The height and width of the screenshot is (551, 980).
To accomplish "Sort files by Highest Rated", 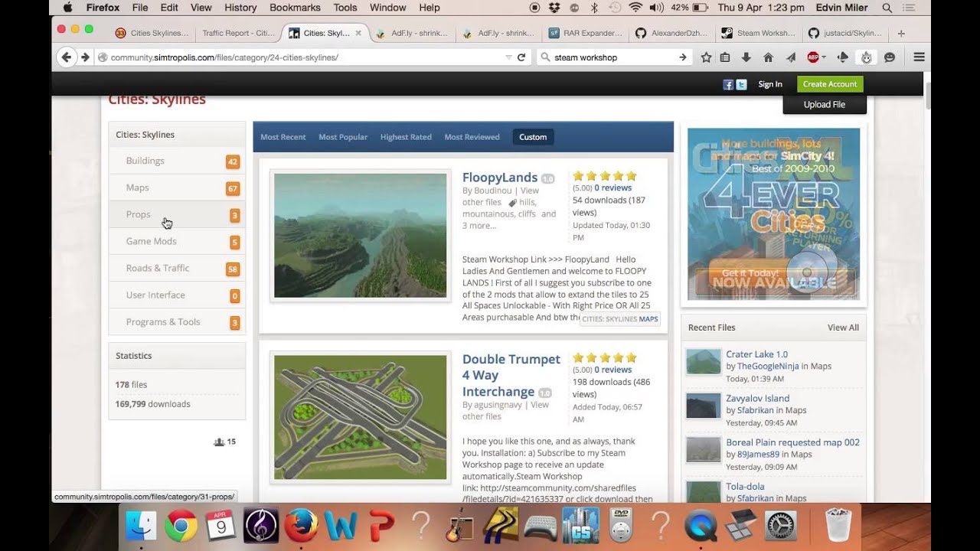I will pyautogui.click(x=406, y=137).
